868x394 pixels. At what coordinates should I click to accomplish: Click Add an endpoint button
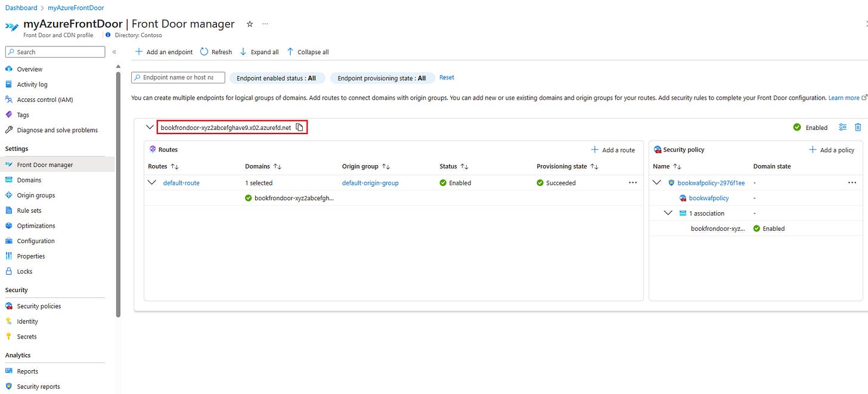click(x=164, y=52)
